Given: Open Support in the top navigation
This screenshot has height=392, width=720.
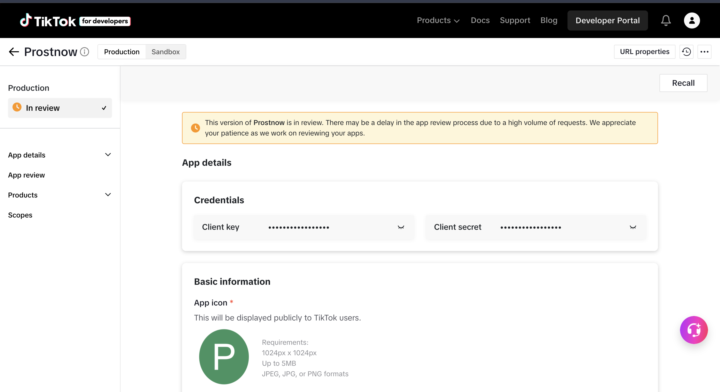Looking at the screenshot, I should pos(515,20).
